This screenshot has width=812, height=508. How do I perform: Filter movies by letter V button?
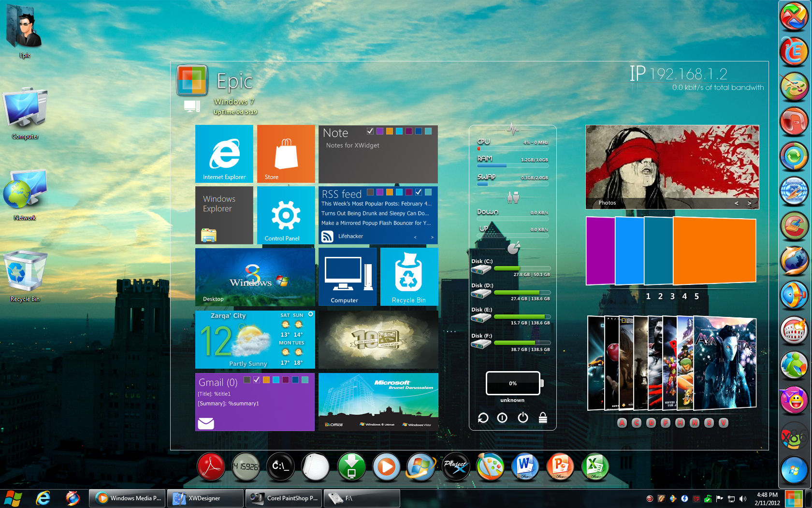(724, 423)
